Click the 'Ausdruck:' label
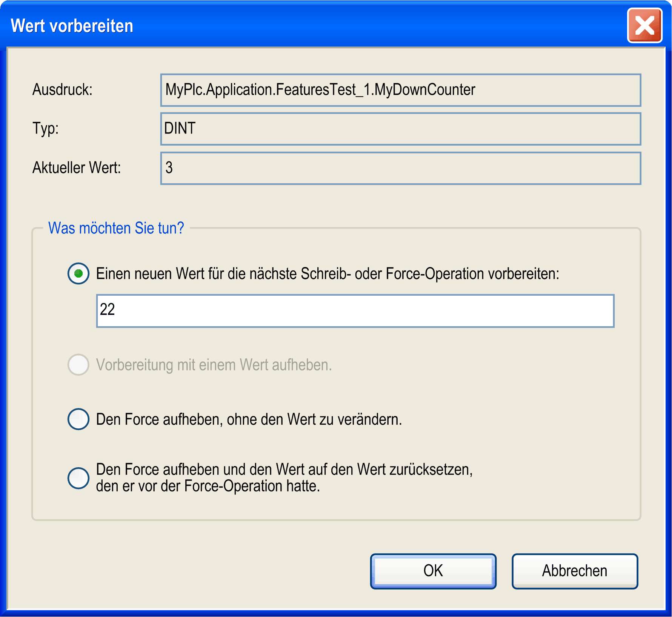This screenshot has height=617, width=672. pyautogui.click(x=62, y=90)
